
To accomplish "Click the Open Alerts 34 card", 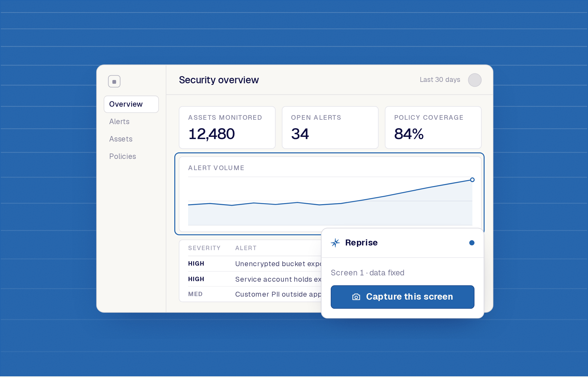I will [330, 128].
